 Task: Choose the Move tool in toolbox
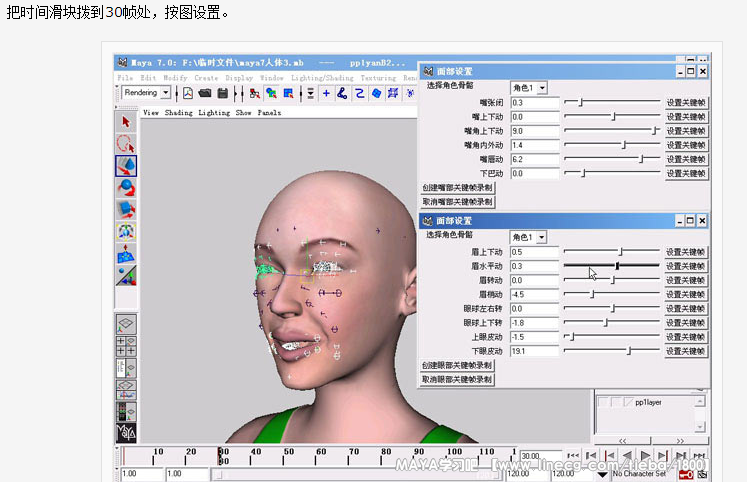pyautogui.click(x=126, y=166)
